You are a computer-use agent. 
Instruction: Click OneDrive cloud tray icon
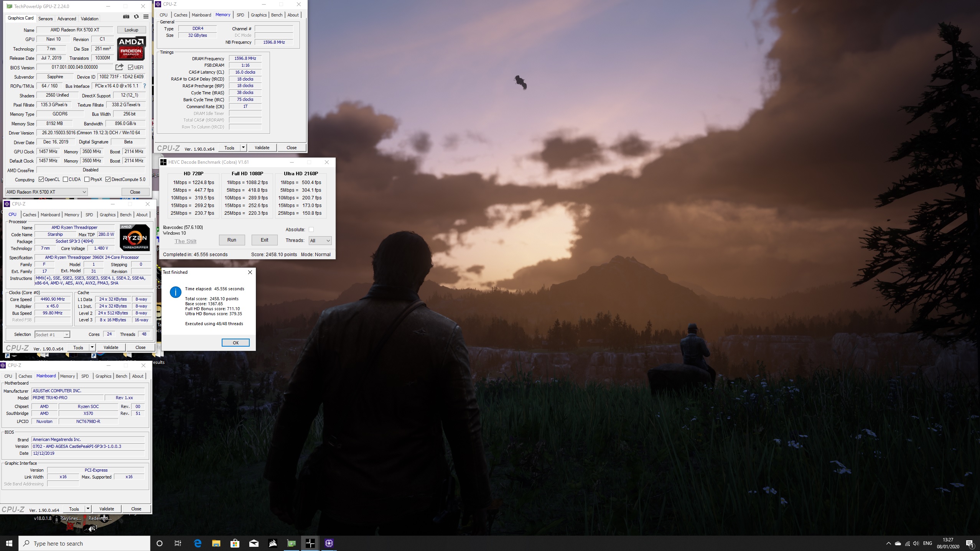click(x=898, y=543)
